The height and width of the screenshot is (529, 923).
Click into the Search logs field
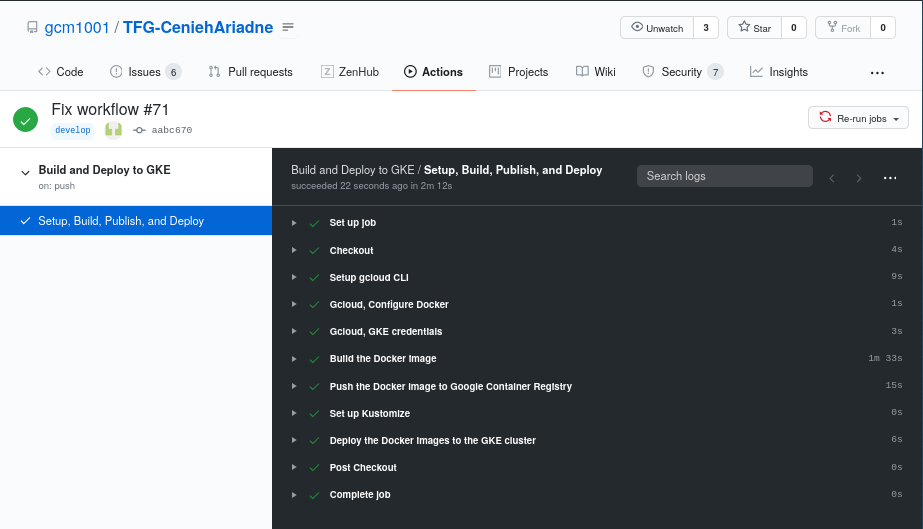click(725, 176)
